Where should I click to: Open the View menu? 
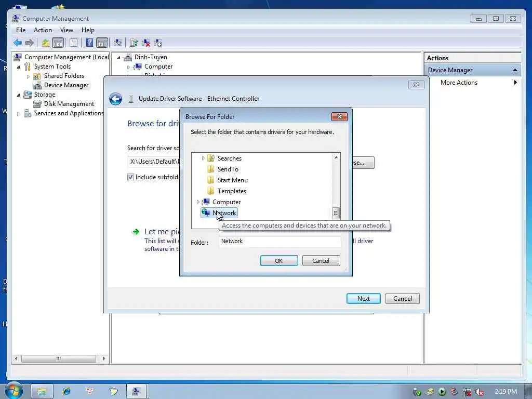click(x=66, y=30)
